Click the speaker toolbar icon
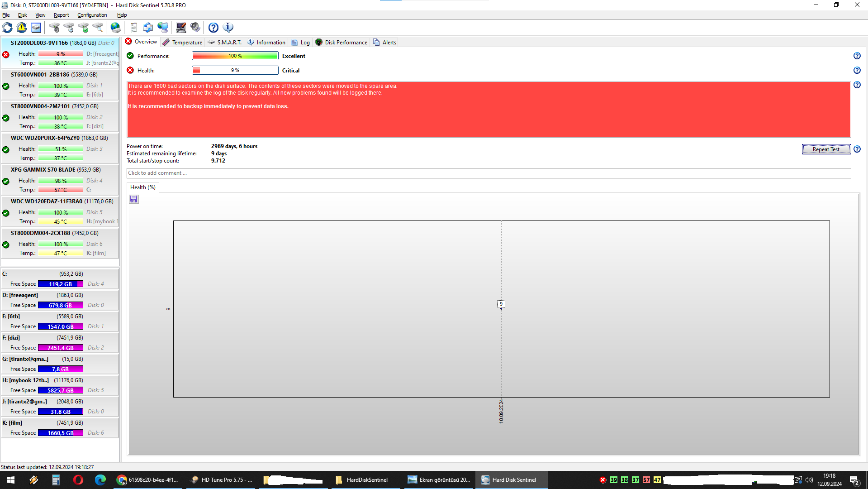Screen dimensions: 868x489 (195, 28)
